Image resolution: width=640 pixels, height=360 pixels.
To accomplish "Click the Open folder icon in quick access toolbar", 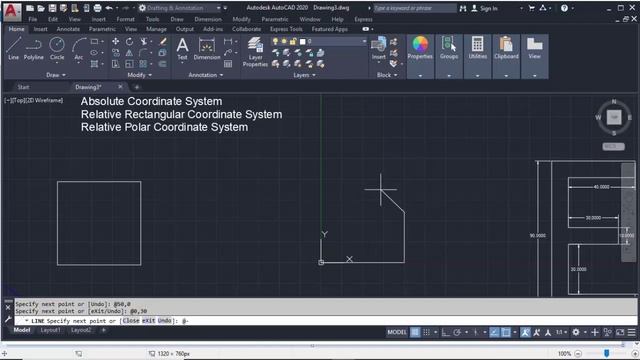I will (41, 8).
